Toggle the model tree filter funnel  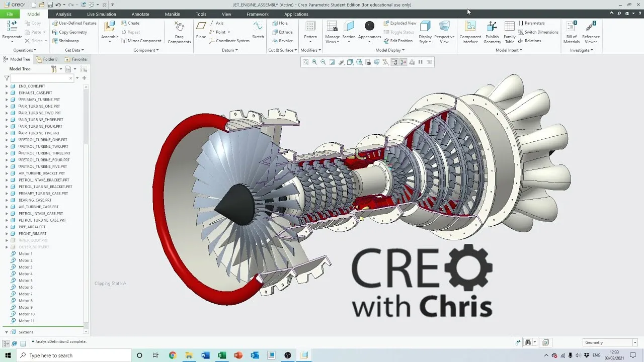click(7, 78)
